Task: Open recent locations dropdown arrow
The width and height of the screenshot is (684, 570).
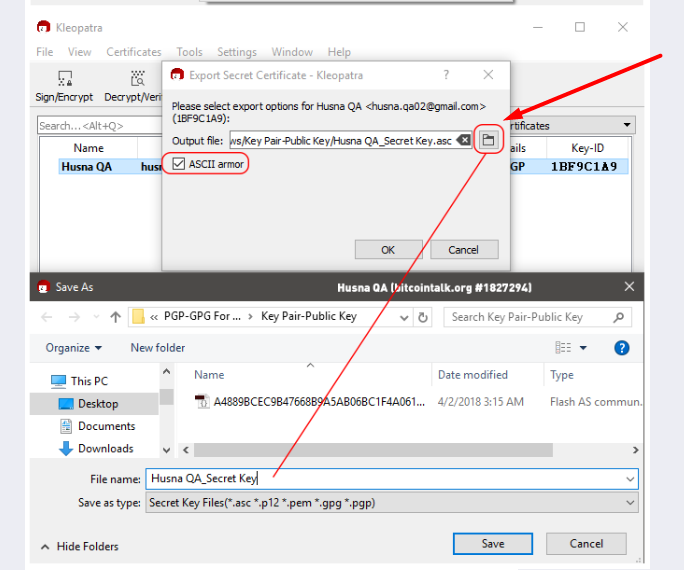Action: click(96, 317)
